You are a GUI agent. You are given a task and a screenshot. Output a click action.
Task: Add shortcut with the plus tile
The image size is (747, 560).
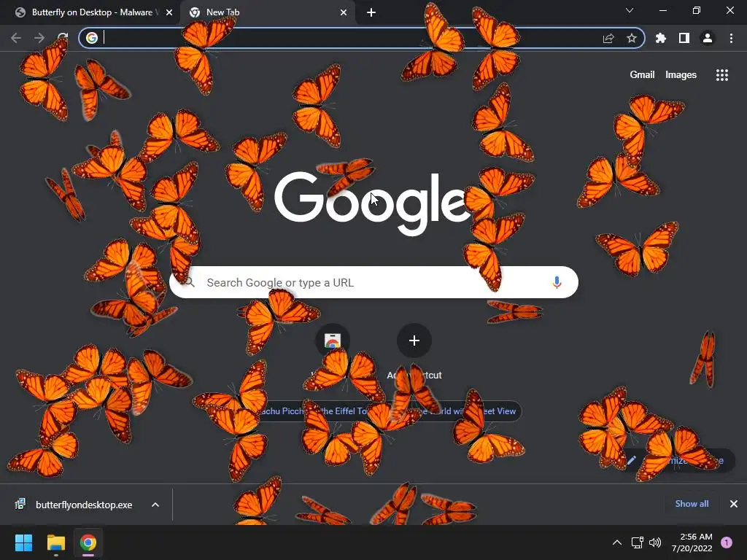pyautogui.click(x=414, y=341)
